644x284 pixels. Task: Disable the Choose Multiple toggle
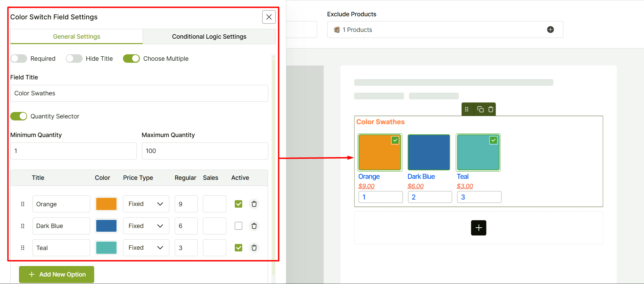(131, 59)
